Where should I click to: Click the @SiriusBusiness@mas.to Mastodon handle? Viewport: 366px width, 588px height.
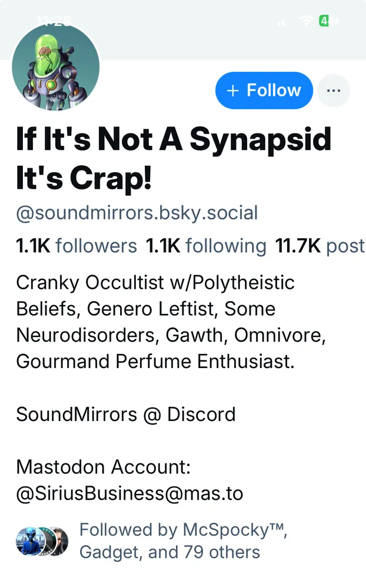pos(129,493)
